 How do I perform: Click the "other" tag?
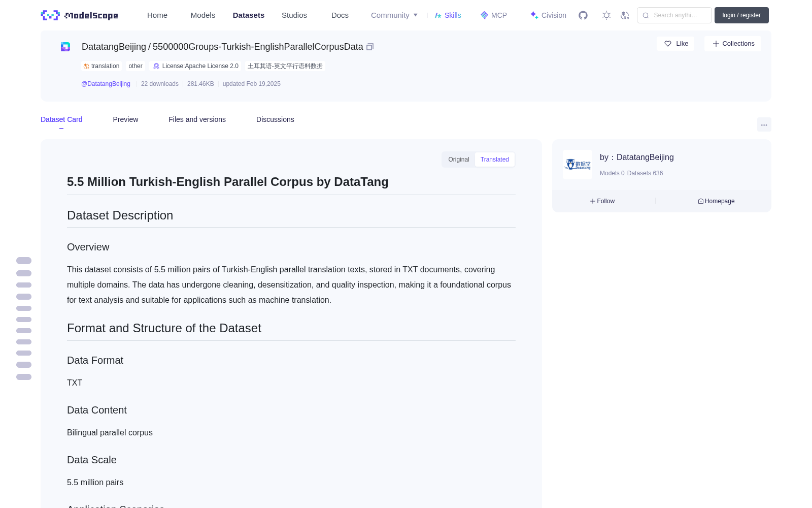click(x=136, y=66)
